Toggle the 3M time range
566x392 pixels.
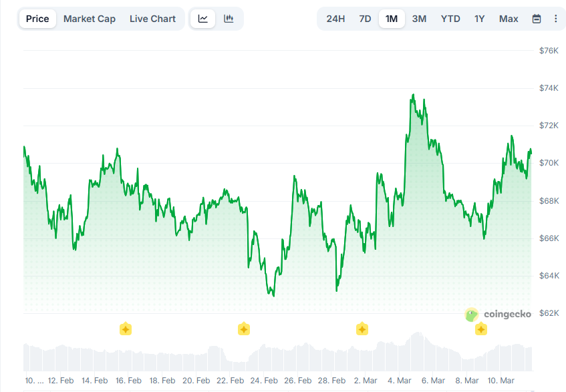(419, 19)
